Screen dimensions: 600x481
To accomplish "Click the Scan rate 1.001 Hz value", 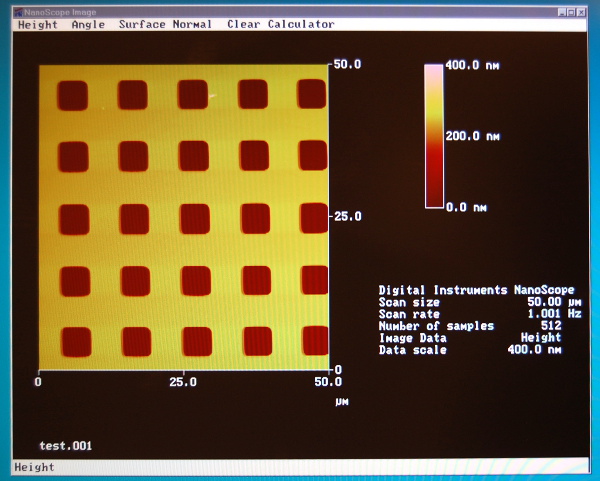I will (x=554, y=314).
